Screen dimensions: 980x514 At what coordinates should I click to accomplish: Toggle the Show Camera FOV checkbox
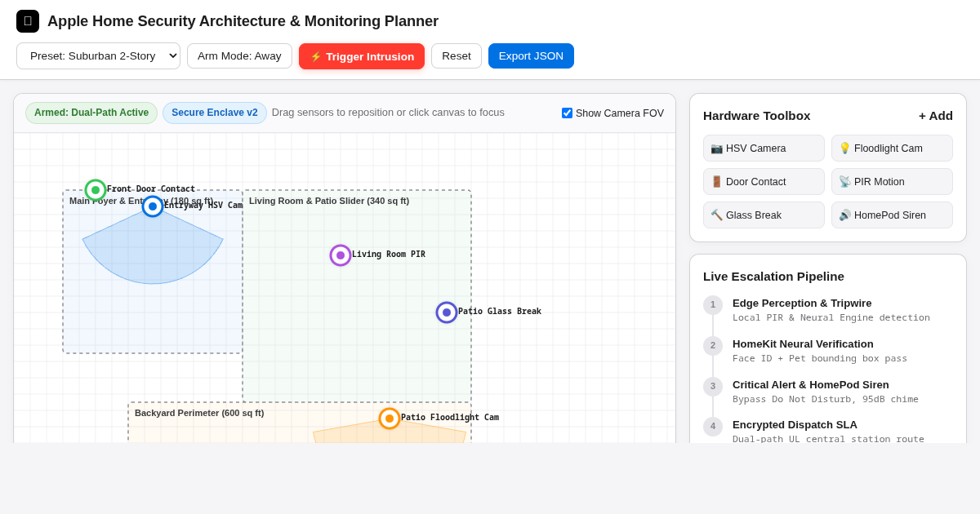[x=567, y=113]
